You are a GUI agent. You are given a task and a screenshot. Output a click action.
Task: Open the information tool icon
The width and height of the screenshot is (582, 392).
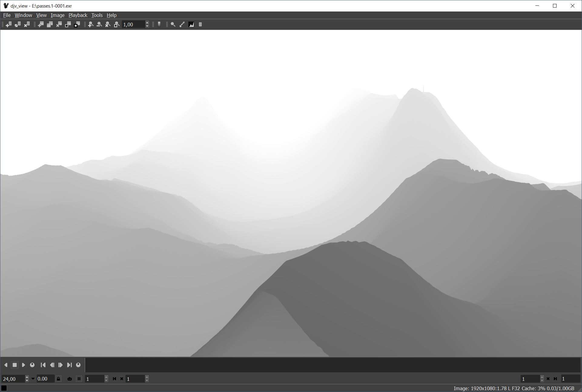click(200, 24)
